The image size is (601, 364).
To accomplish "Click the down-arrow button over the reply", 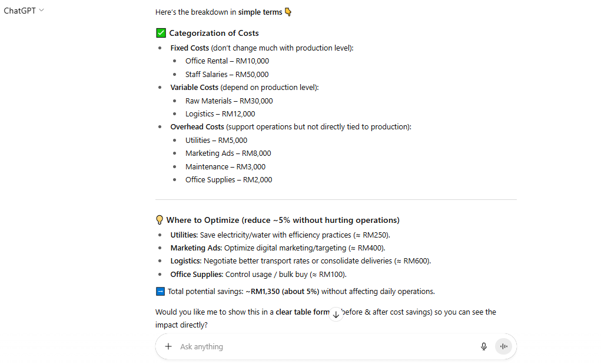I will pos(336,315).
